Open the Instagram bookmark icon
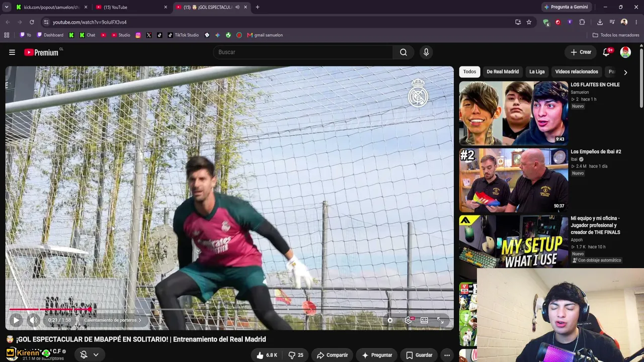The height and width of the screenshot is (362, 644). [138, 35]
